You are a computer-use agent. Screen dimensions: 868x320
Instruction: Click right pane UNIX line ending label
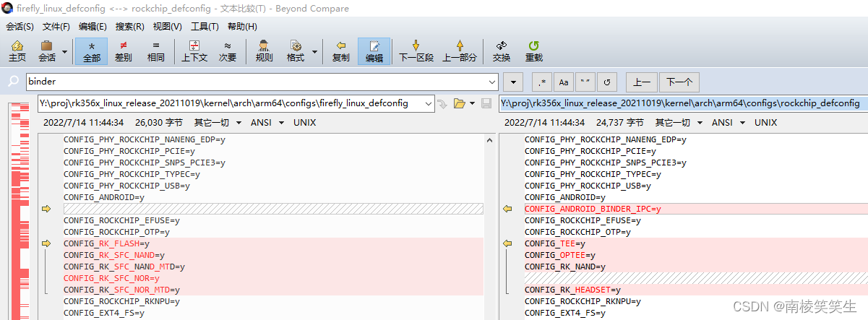[766, 123]
